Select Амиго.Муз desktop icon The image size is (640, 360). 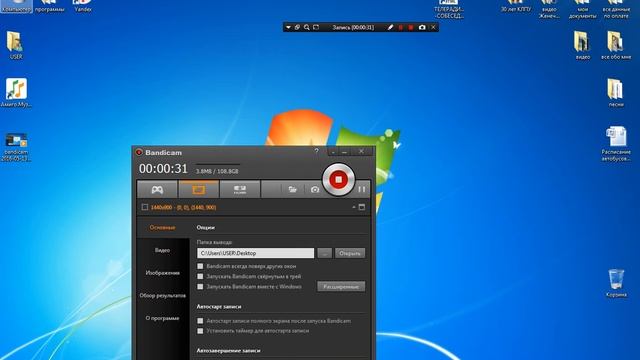pyautogui.click(x=16, y=93)
